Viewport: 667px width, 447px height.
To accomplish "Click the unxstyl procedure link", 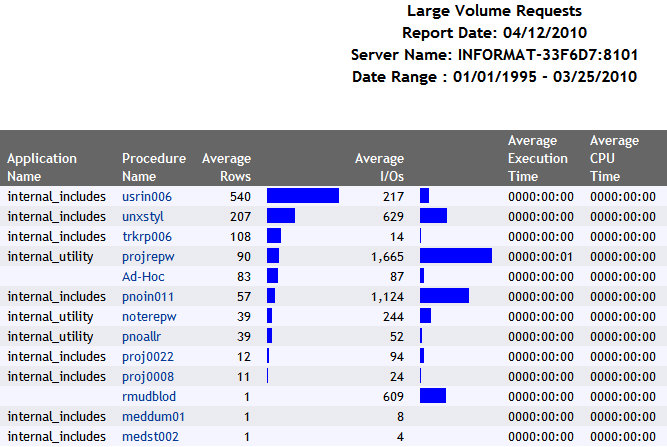I will 143,216.
